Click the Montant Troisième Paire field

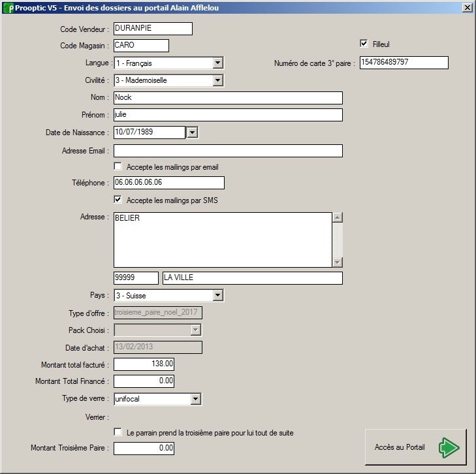pyautogui.click(x=144, y=448)
